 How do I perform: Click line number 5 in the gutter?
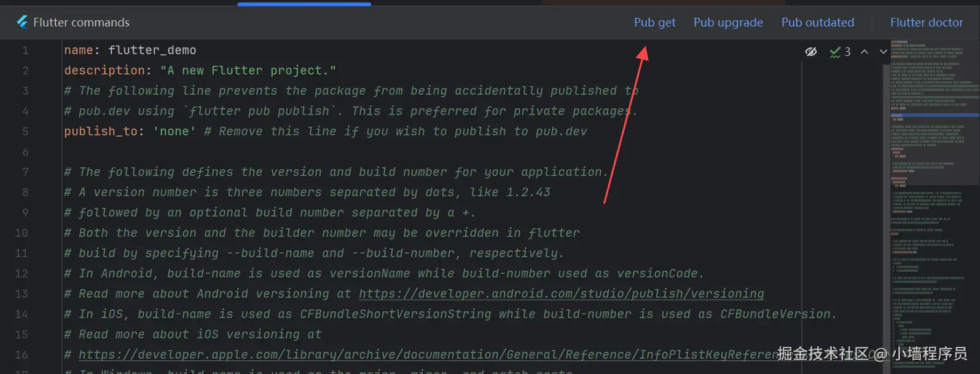25,131
